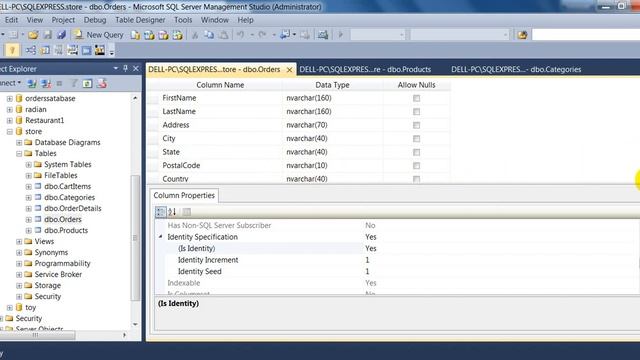Screen dimensions: 640x360
Task: Click the Open File folder icon
Action: coord(33,35)
